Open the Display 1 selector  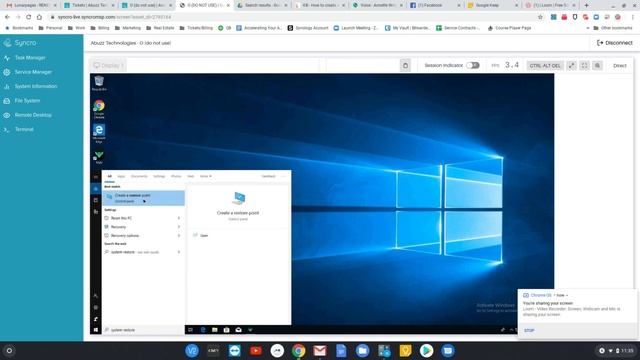[x=108, y=65]
